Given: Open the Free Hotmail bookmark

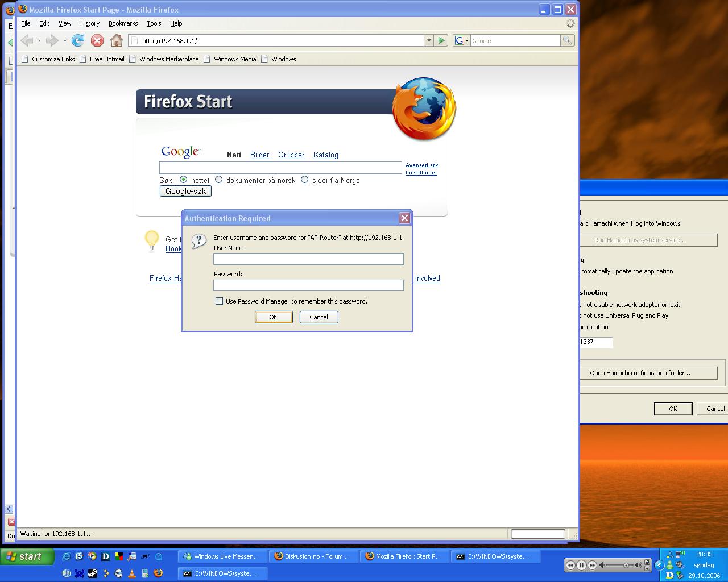Looking at the screenshot, I should pos(102,59).
